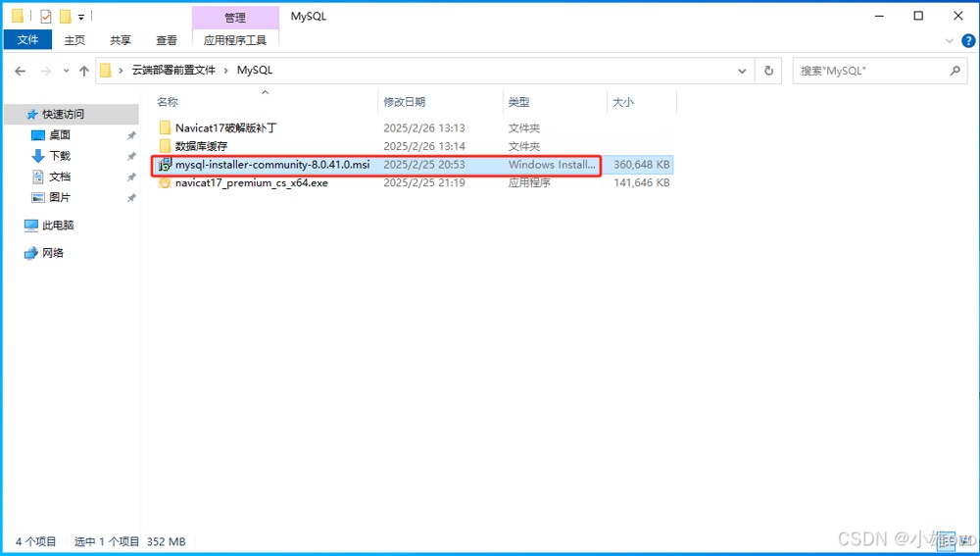
Task: Select the navicat17_premium_cs_x64.exe file
Action: tap(251, 183)
